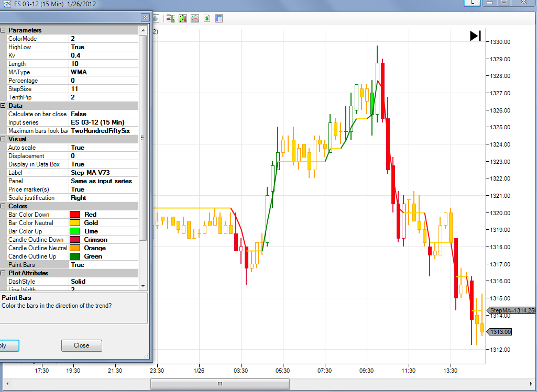Edit Percentage value 0

tap(104, 81)
